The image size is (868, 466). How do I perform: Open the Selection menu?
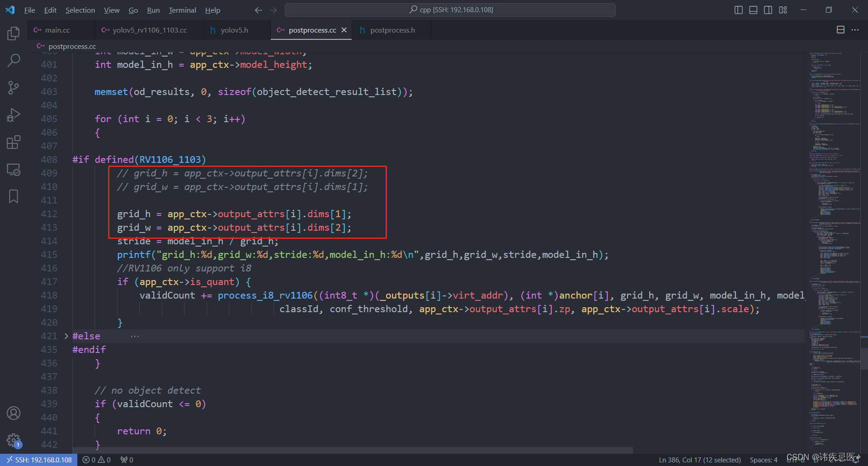tap(80, 10)
